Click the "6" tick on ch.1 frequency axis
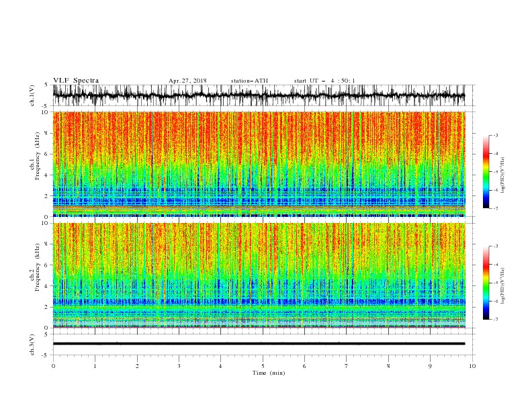This screenshot has height=411, width=532. coord(47,154)
